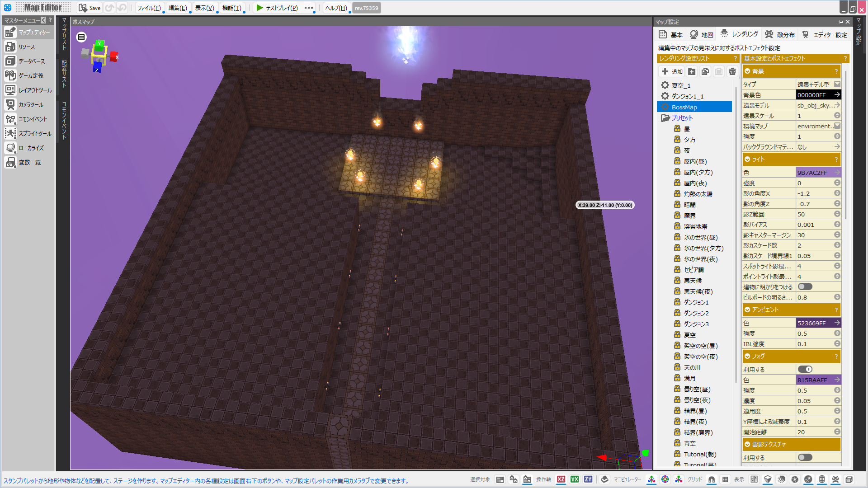Image resolution: width=868 pixels, height=488 pixels.
Task: Toggle the cloud shadow texture switch
Action: (x=805, y=458)
